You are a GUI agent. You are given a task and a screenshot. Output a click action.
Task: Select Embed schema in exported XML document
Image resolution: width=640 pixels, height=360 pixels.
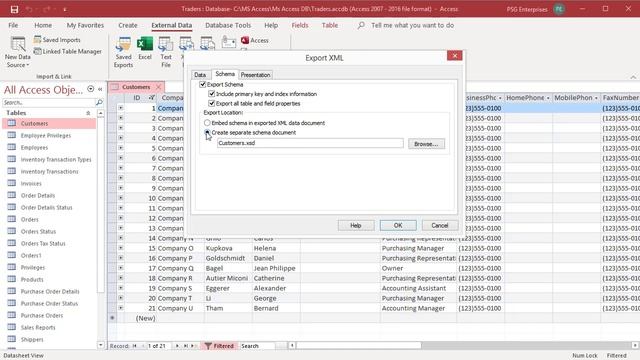(x=207, y=122)
